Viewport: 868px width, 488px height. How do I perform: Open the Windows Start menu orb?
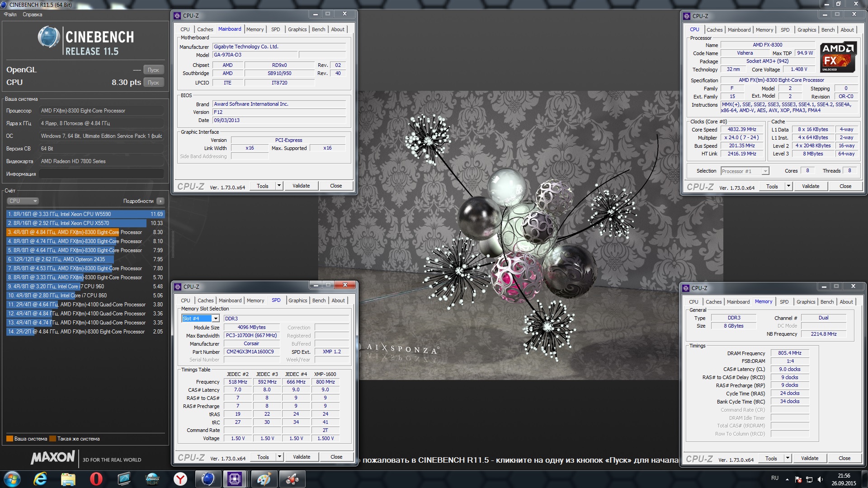[x=12, y=479]
